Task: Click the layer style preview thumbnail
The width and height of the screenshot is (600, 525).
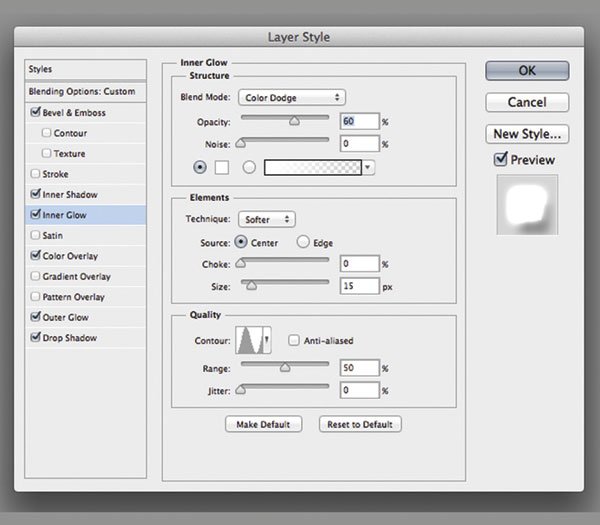Action: click(x=526, y=205)
